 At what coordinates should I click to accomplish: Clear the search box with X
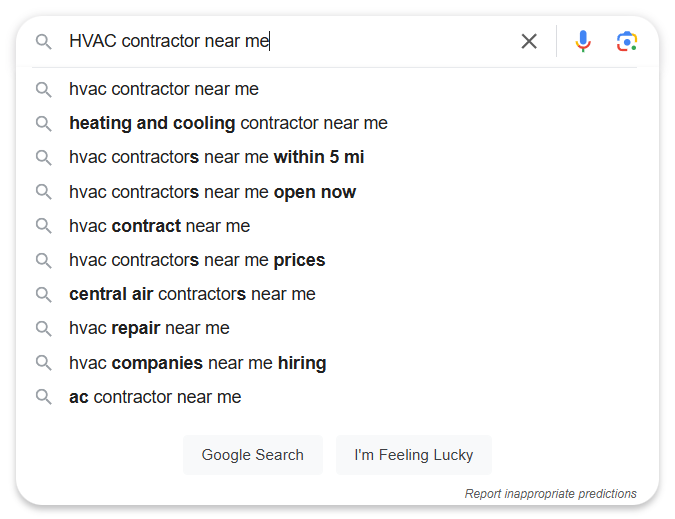(529, 41)
